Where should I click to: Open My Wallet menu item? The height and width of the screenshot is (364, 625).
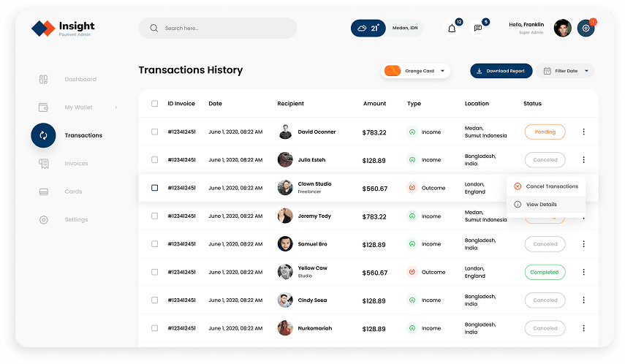(x=78, y=107)
